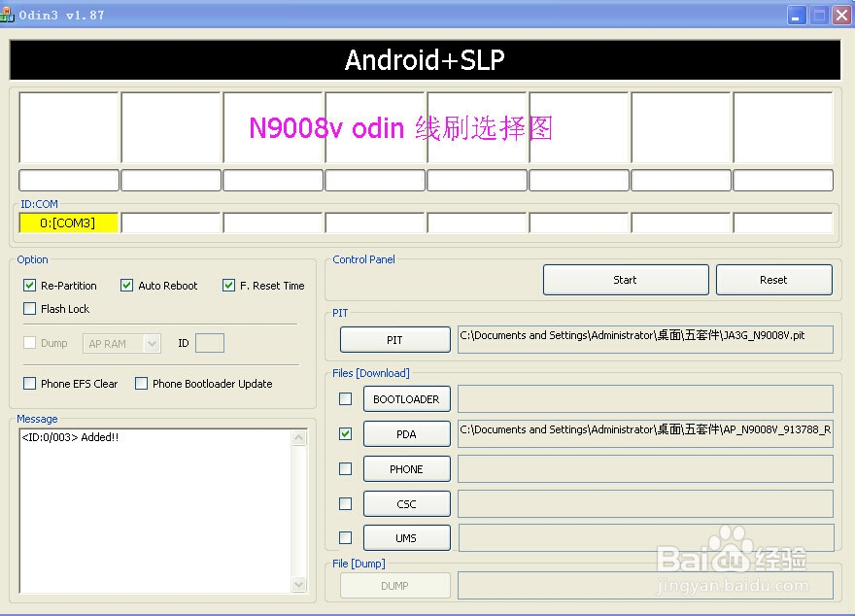Check the CSC file checkbox
The height and width of the screenshot is (616, 855).
tap(345, 503)
